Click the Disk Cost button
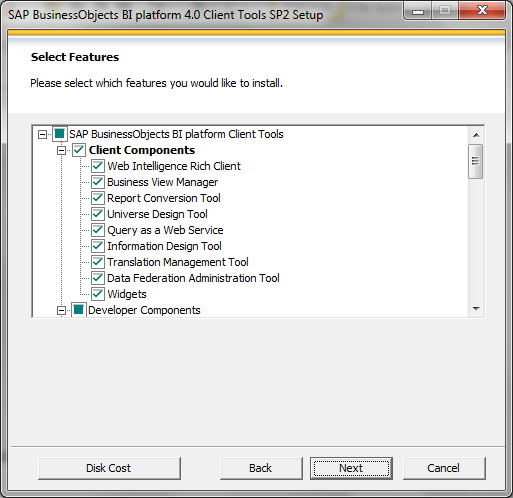Viewport: 513px width, 498px height. click(109, 468)
